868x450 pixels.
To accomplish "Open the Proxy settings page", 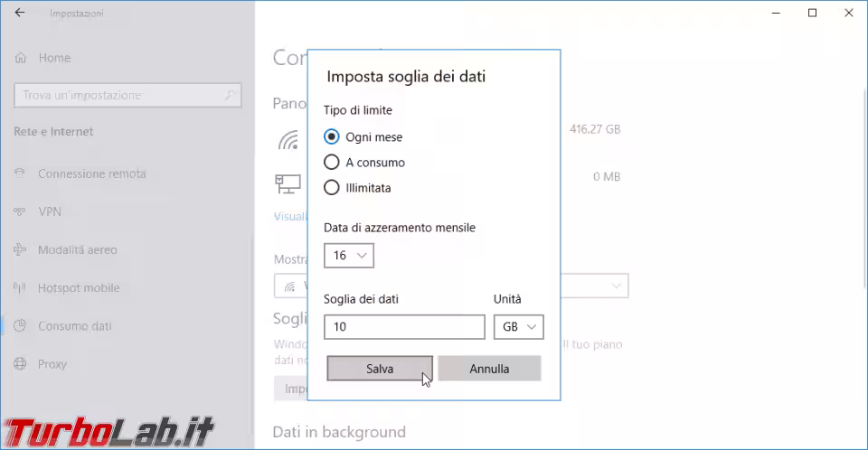I will click(x=52, y=364).
